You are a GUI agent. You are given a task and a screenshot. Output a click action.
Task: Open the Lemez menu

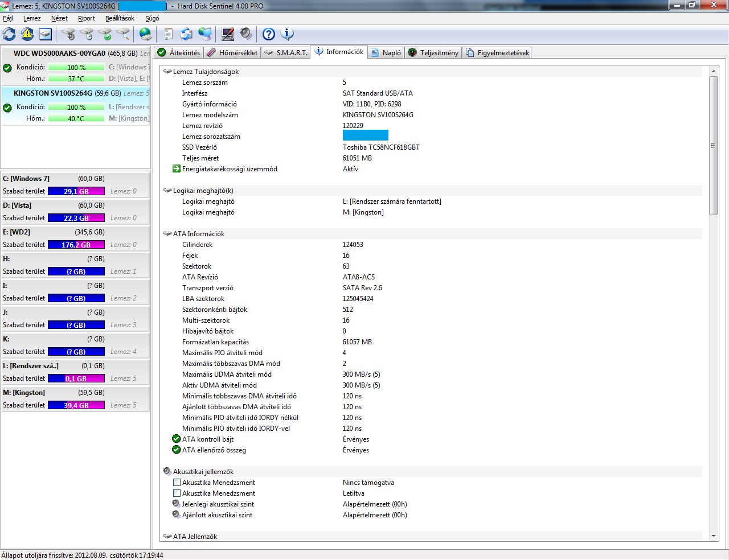pyautogui.click(x=32, y=18)
